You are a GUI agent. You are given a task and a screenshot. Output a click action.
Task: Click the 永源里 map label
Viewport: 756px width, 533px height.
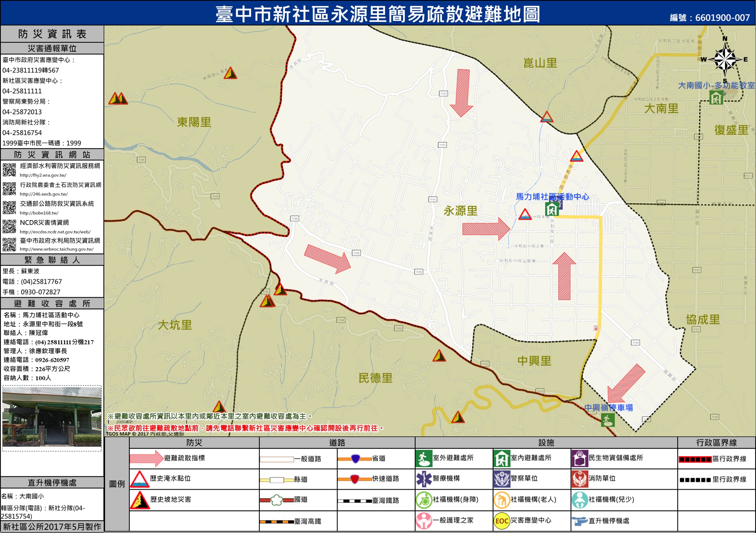(460, 211)
